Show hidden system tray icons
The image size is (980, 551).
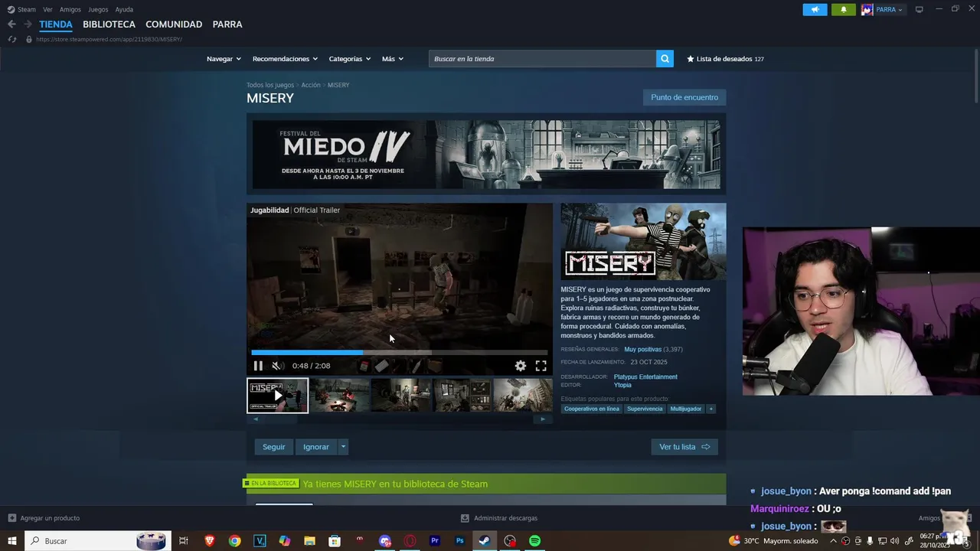click(833, 541)
